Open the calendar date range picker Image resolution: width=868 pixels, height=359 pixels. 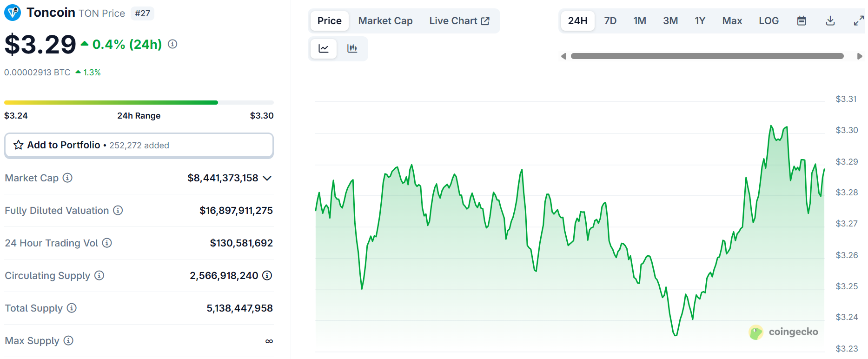pos(801,21)
